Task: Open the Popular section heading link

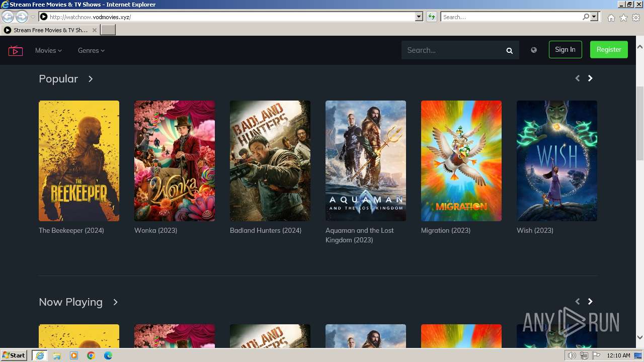Action: tap(58, 79)
